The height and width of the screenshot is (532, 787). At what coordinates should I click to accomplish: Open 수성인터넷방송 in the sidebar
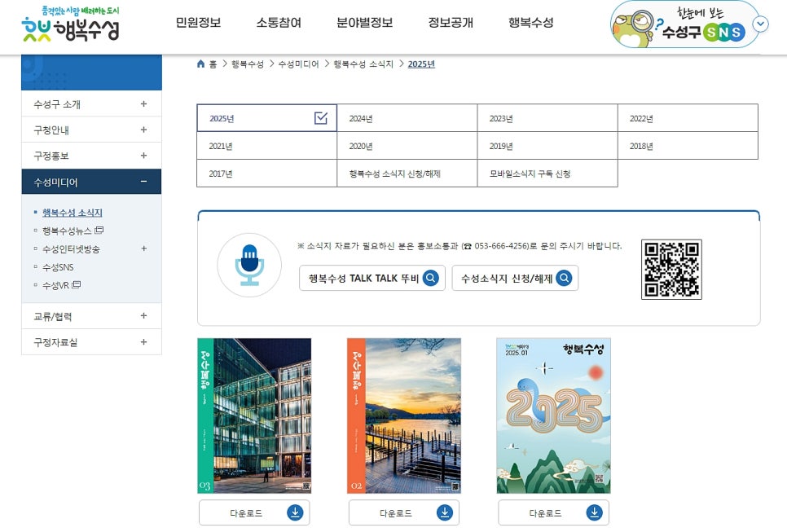[x=71, y=249]
